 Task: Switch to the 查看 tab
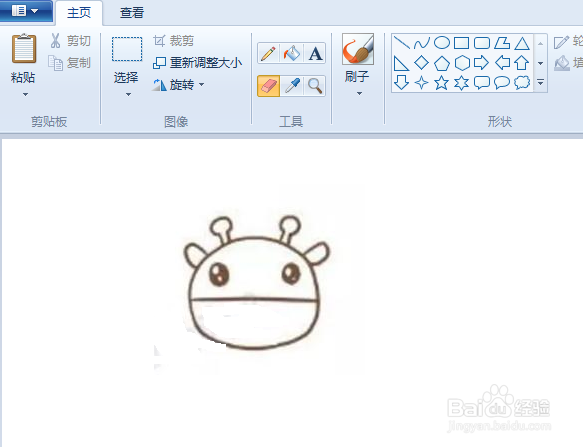click(132, 13)
